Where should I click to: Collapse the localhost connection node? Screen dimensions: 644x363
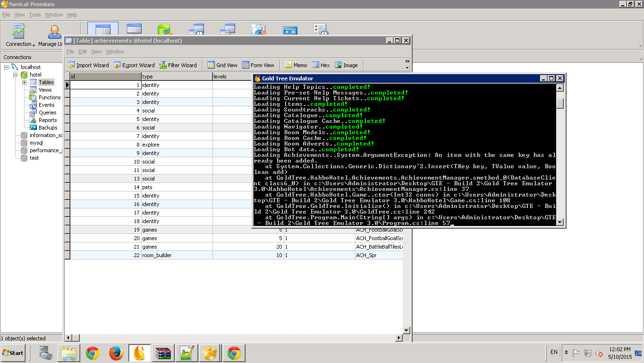point(7,67)
